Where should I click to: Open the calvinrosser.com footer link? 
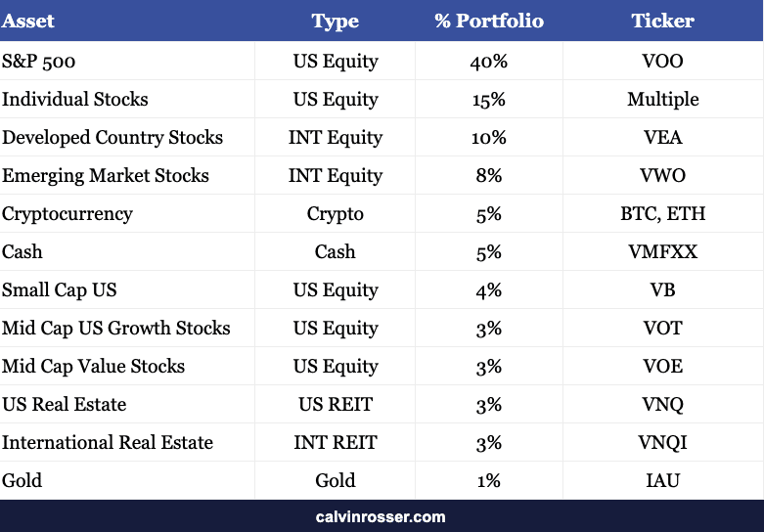(x=381, y=517)
